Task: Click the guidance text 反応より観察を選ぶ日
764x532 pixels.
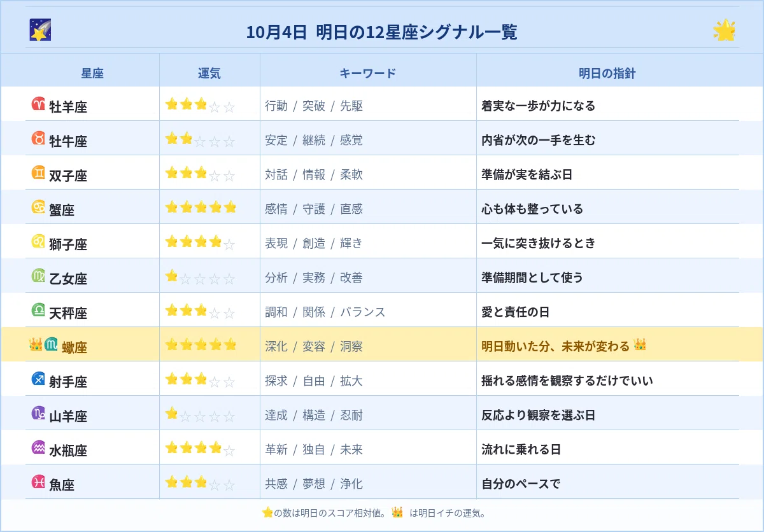Action: click(539, 415)
